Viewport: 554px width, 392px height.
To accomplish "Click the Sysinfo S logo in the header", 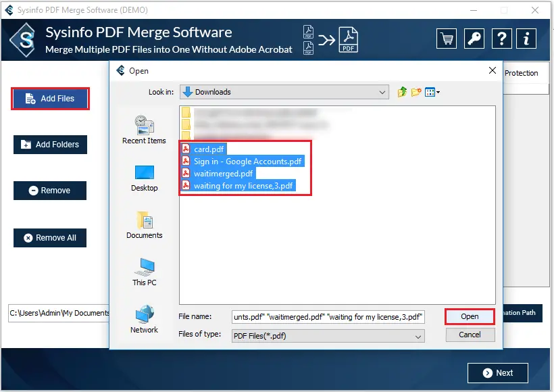I will coord(24,40).
